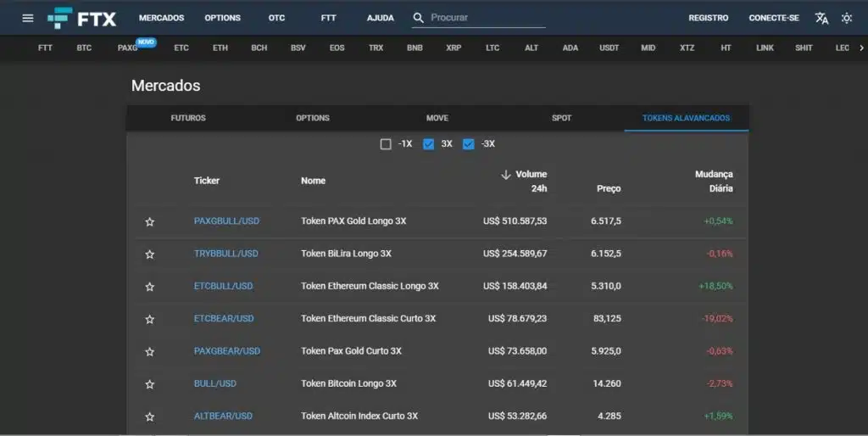Sort by the Mudança Diária header
This screenshot has width=868, height=436.
pyautogui.click(x=714, y=182)
